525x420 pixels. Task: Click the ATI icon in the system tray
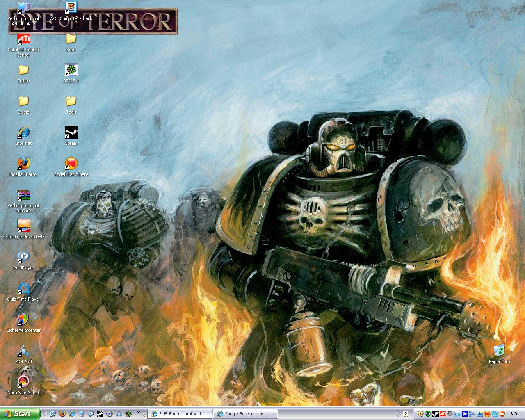pyautogui.click(x=443, y=414)
